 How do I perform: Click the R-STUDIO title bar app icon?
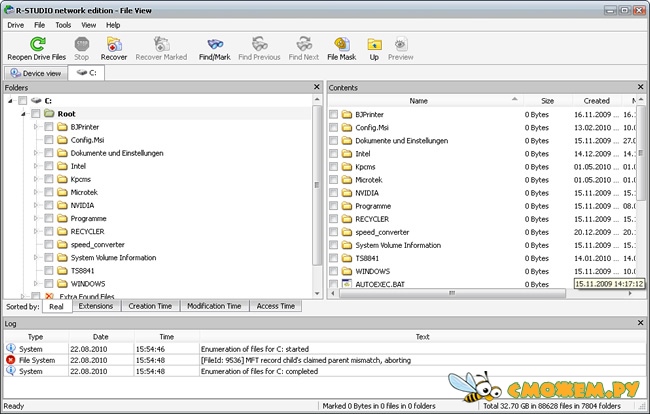pos(8,10)
